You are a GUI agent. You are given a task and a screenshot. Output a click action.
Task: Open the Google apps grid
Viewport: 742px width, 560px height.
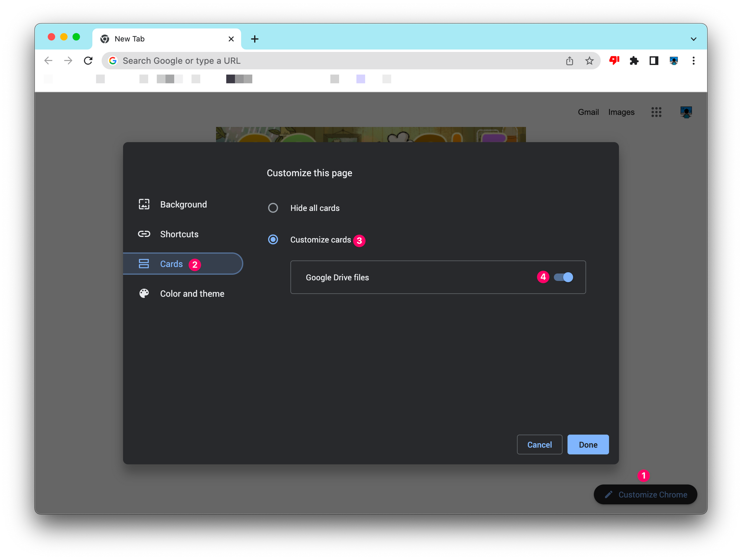coord(656,112)
